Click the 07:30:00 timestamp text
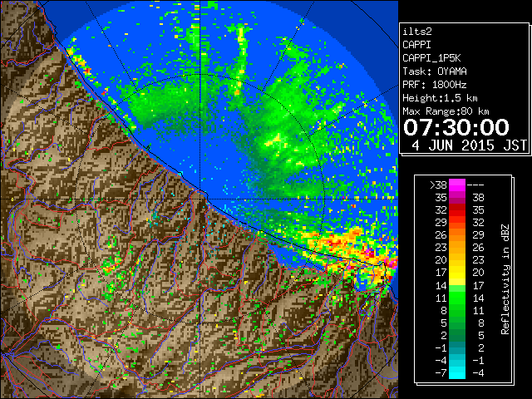 click(456, 127)
